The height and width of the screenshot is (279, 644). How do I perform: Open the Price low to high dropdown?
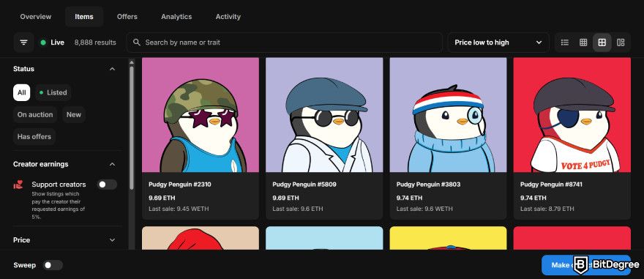498,42
